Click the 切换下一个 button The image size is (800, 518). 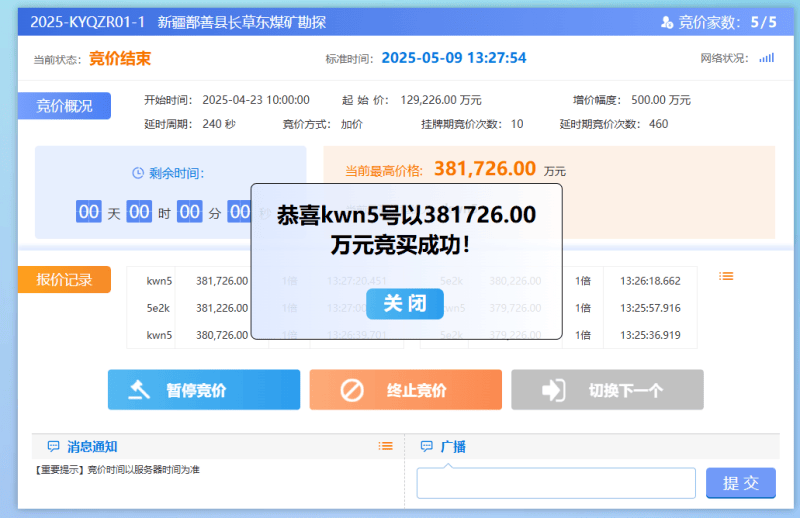click(607, 390)
